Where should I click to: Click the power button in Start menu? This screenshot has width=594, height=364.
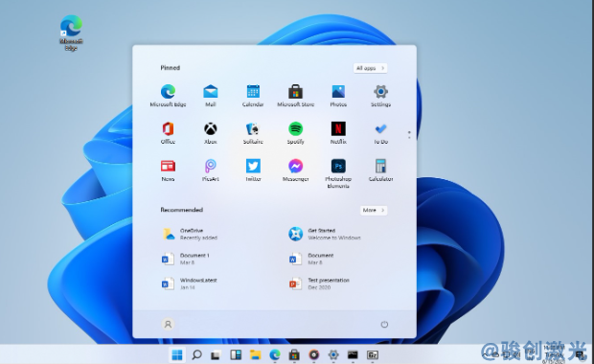click(x=384, y=324)
